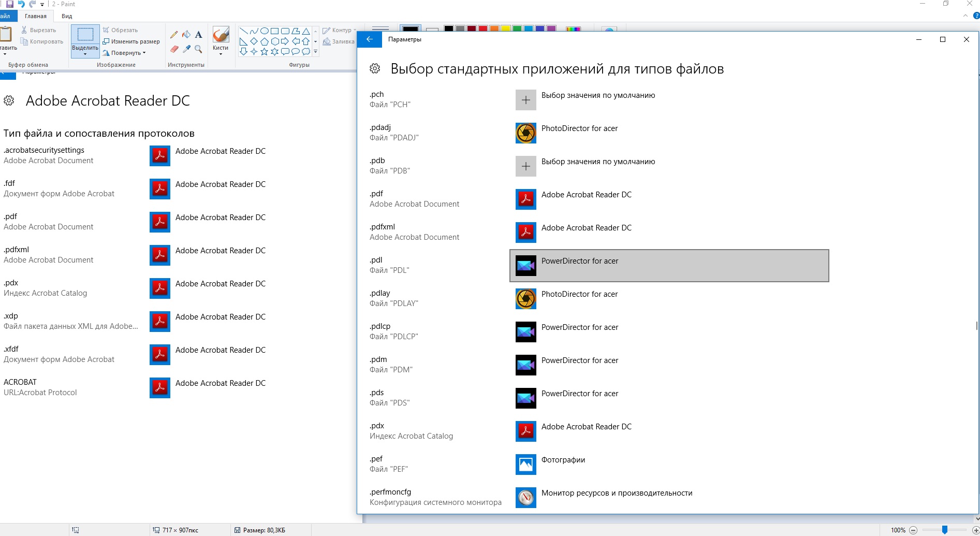The height and width of the screenshot is (536, 980).
Task: Change Фотографии default for .pef
Action: (669, 465)
